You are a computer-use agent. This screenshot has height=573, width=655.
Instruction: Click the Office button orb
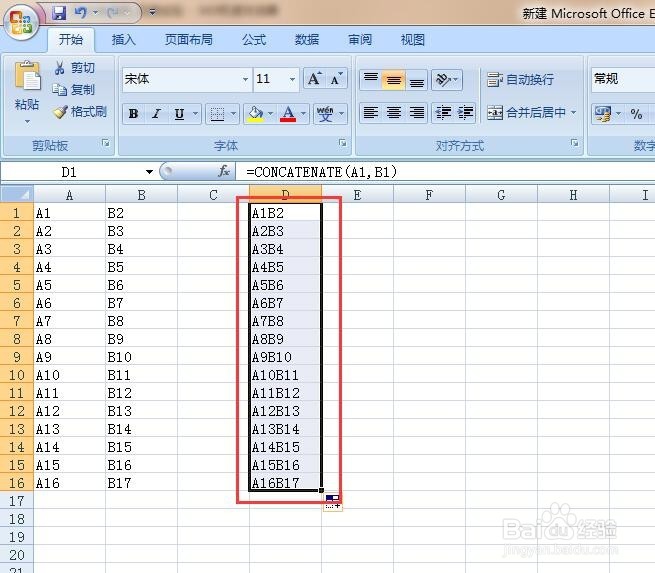21,21
